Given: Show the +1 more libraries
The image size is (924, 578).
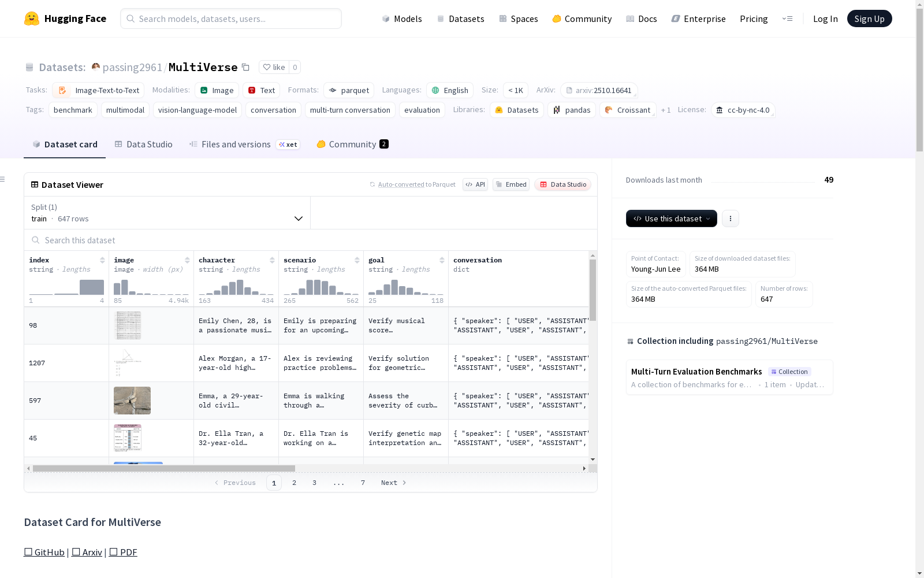Looking at the screenshot, I should point(666,110).
